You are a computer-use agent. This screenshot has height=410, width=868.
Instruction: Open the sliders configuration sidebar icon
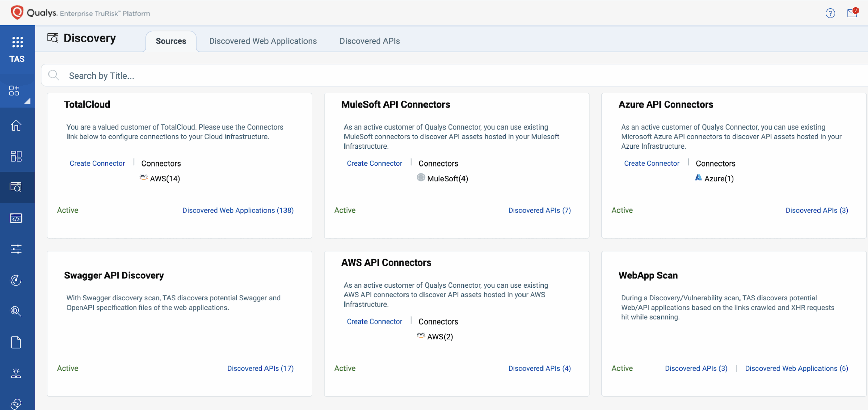coord(16,249)
